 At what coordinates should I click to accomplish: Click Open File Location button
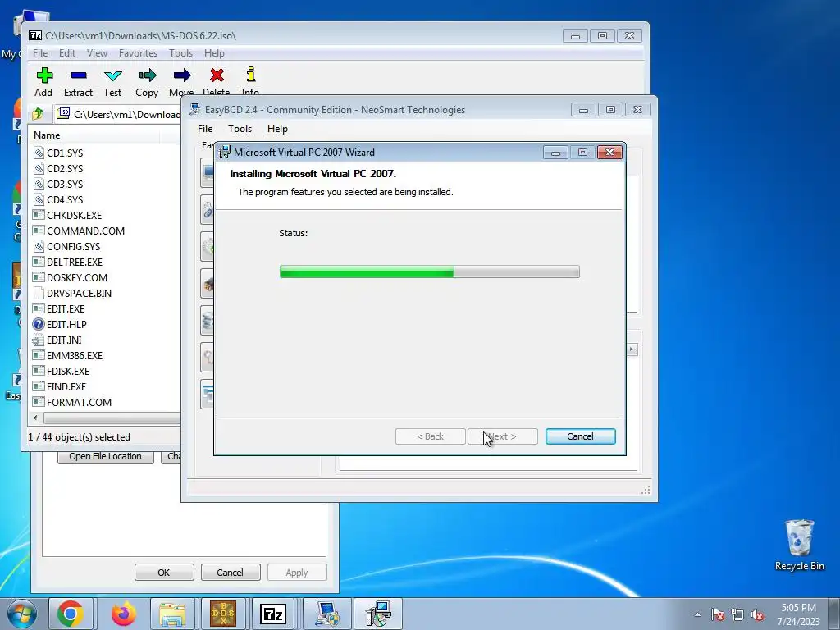click(106, 456)
